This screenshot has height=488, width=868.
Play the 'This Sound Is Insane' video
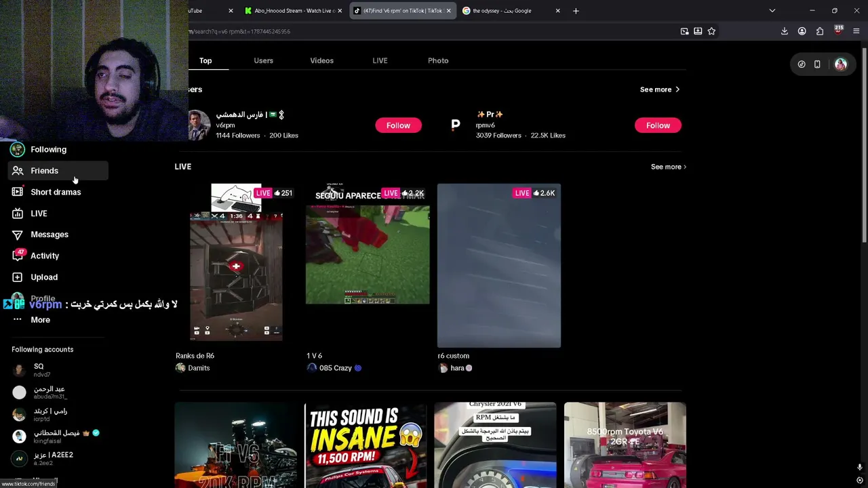coord(366,445)
